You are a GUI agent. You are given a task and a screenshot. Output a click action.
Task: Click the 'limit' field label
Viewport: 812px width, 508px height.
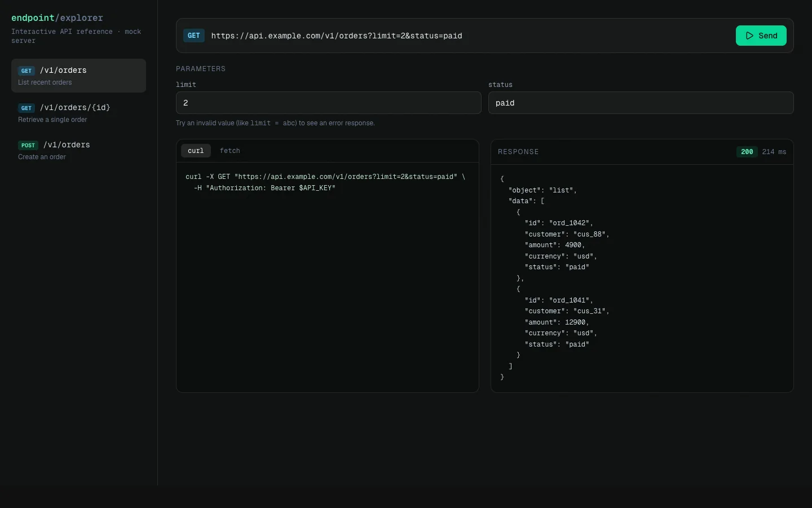tap(186, 85)
